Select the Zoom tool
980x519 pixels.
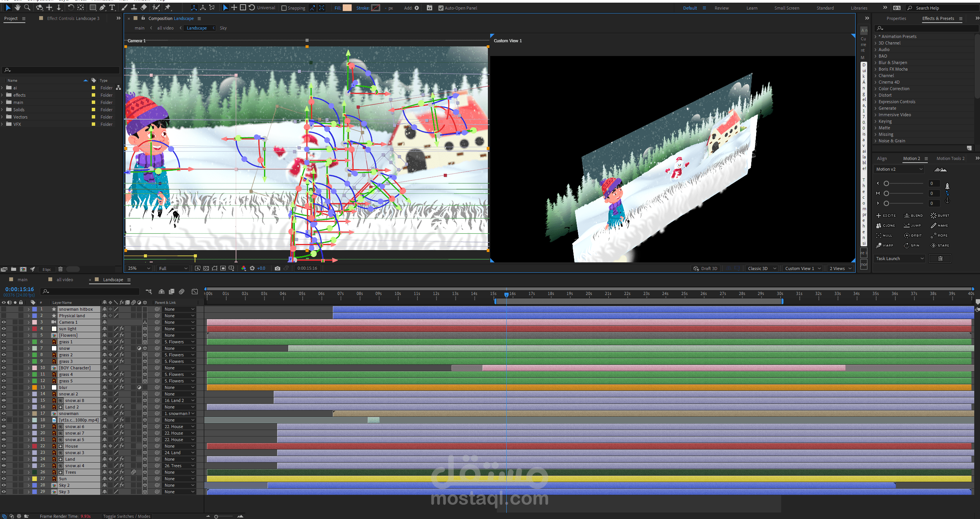pos(27,7)
